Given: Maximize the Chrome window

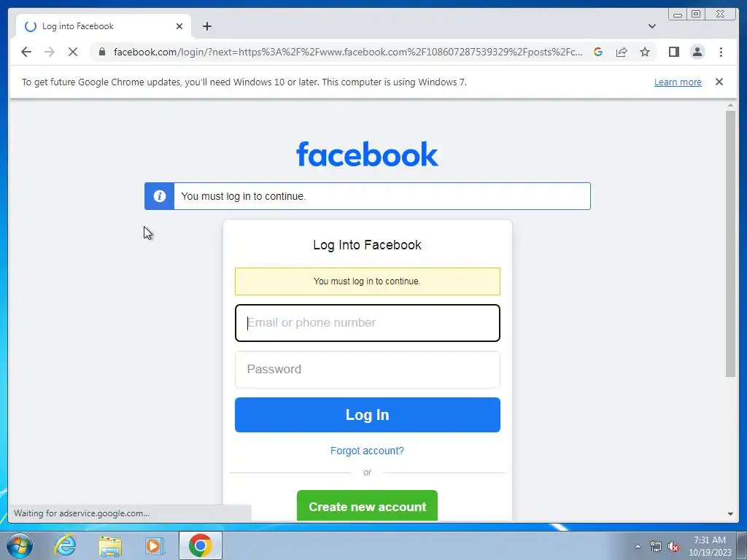Looking at the screenshot, I should click(696, 15).
